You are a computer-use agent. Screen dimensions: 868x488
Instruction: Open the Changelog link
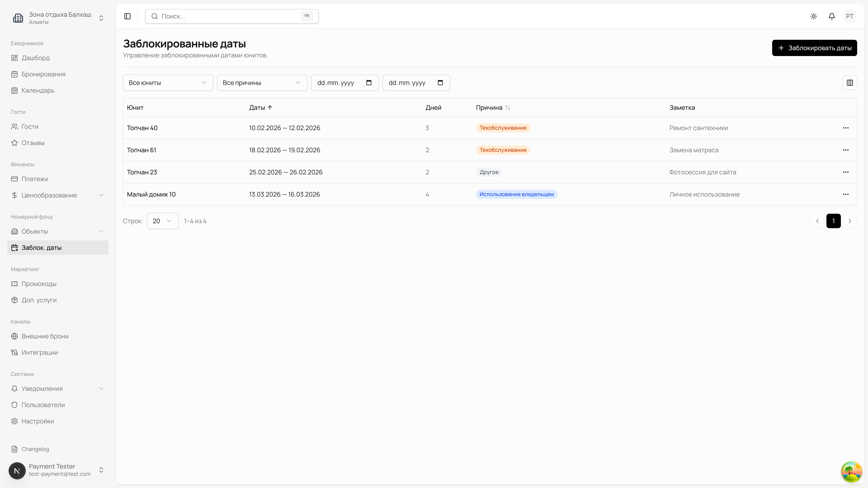point(35,449)
